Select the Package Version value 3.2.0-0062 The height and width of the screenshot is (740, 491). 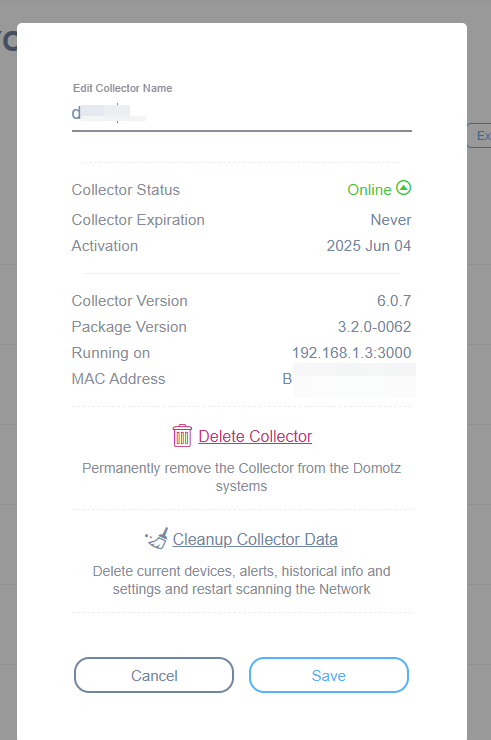pyautogui.click(x=374, y=327)
